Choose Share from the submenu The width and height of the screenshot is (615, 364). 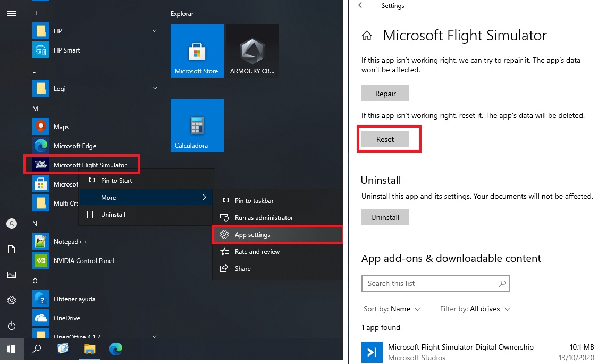click(277, 269)
